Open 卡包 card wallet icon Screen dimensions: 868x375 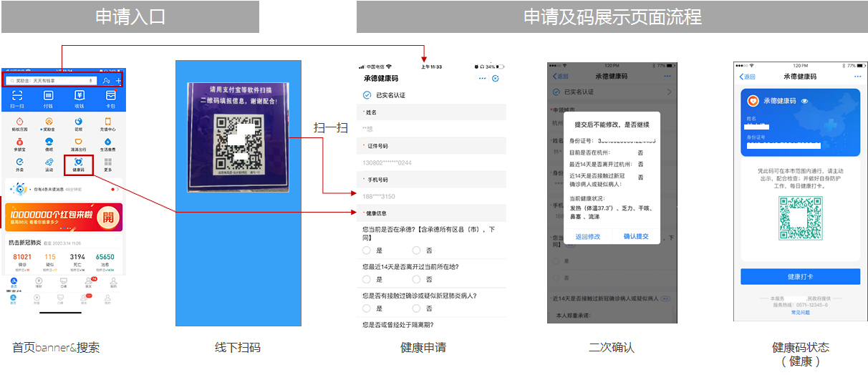110,98
